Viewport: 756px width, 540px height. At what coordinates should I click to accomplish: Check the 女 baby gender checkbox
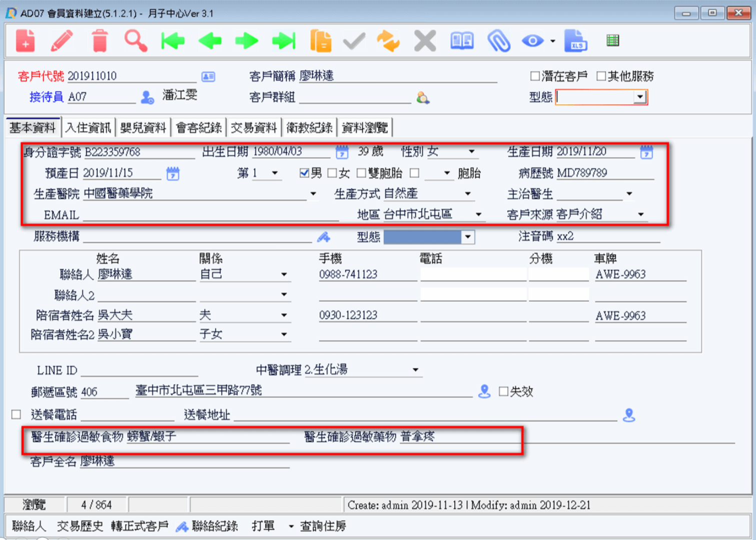(x=332, y=173)
